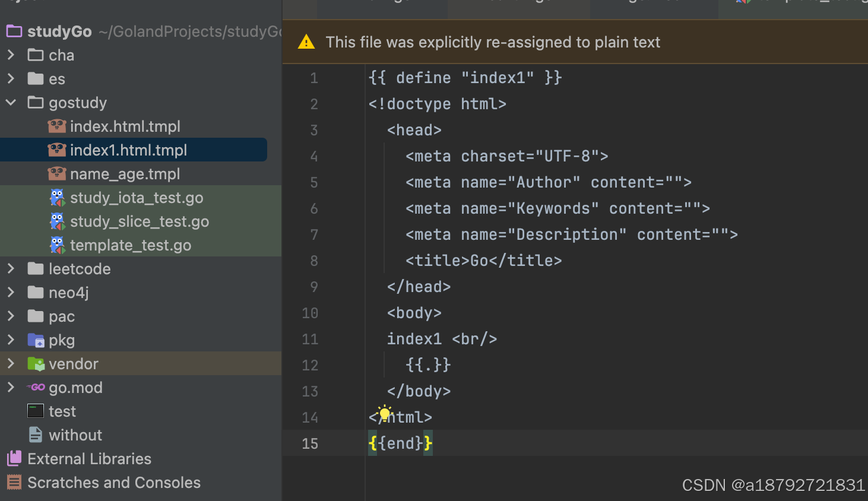Expand the neo4j folder

(11, 293)
